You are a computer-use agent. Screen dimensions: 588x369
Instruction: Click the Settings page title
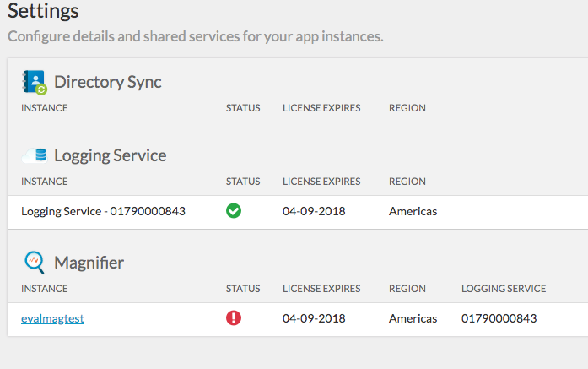coord(43,12)
